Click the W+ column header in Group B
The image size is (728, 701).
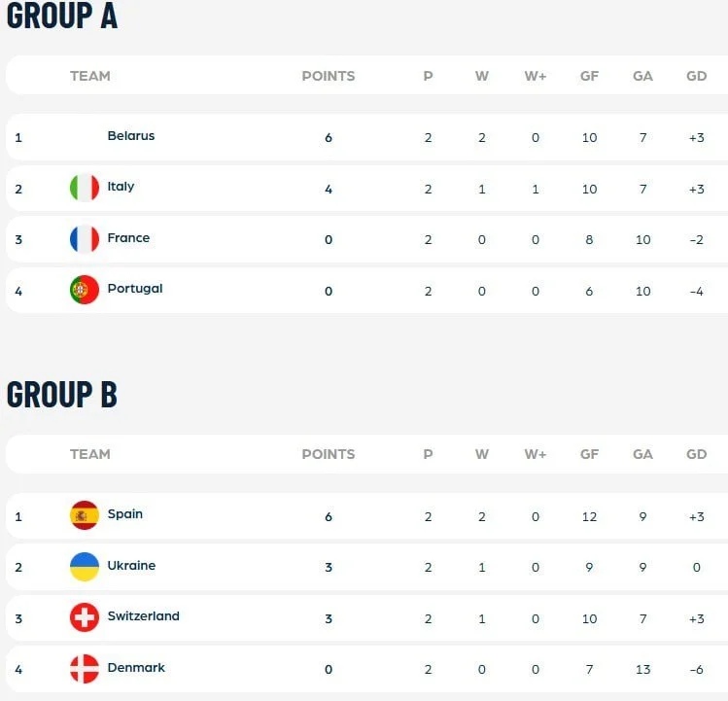[x=536, y=454]
